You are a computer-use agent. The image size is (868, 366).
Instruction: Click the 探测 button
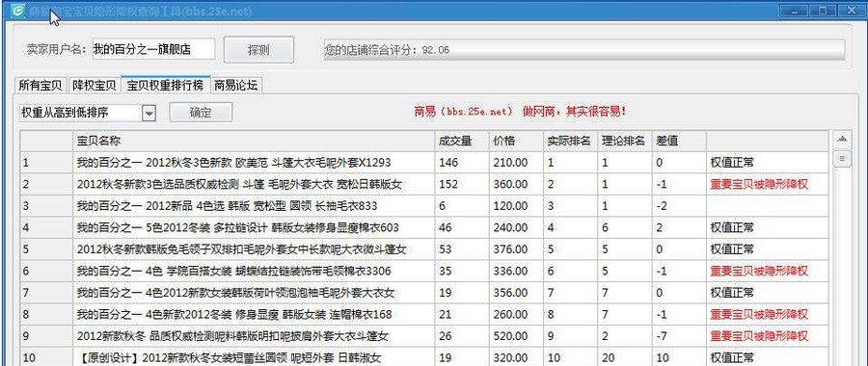click(x=258, y=50)
